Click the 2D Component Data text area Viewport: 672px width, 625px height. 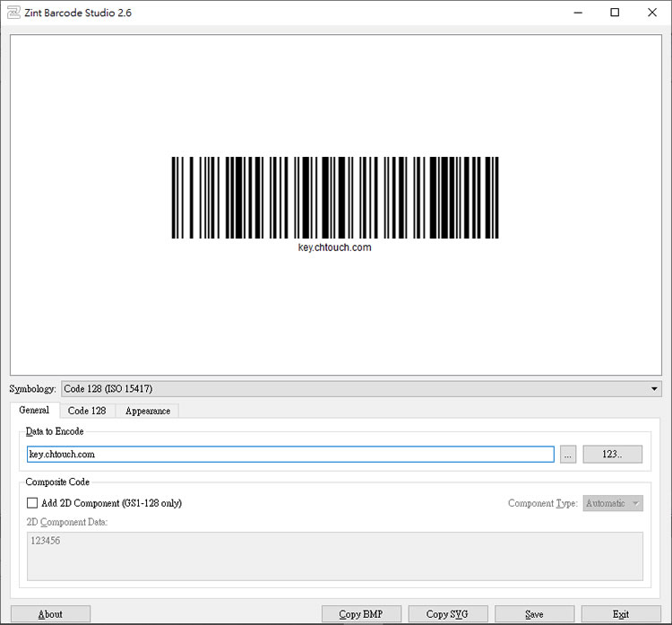[x=335, y=556]
